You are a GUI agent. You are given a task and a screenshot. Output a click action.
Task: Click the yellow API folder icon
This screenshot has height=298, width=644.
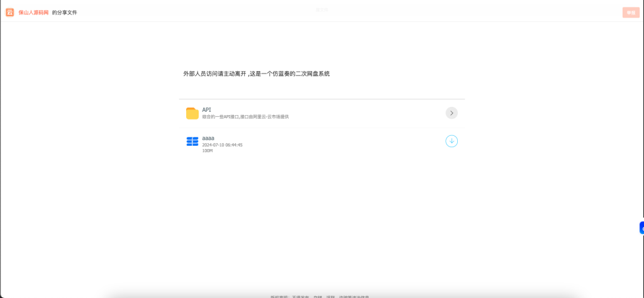192,113
